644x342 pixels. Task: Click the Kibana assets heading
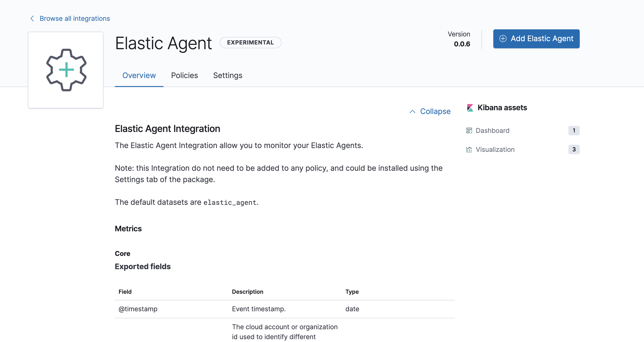[502, 108]
